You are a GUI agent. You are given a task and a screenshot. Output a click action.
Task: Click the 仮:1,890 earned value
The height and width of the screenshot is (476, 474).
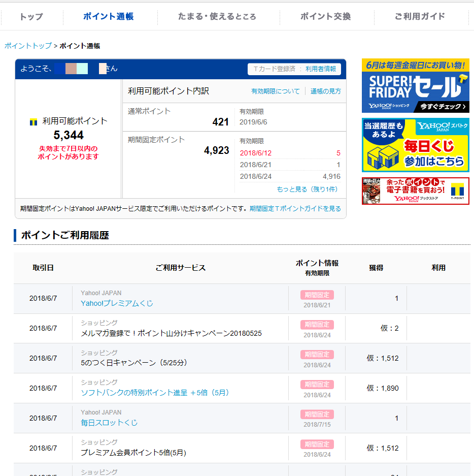pos(383,388)
